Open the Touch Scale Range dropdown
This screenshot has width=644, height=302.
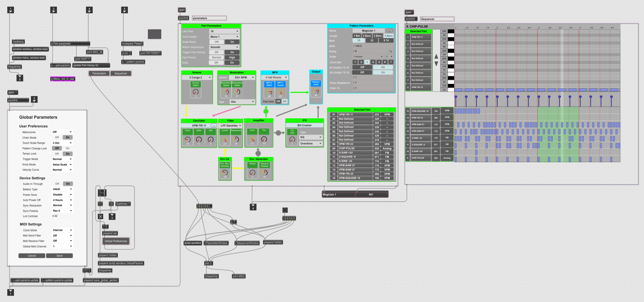point(62,143)
